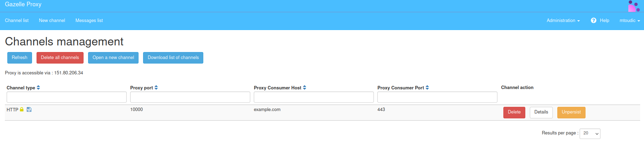The height and width of the screenshot is (147, 644).
Task: Sort by Proxy port arrows
Action: [x=156, y=88]
